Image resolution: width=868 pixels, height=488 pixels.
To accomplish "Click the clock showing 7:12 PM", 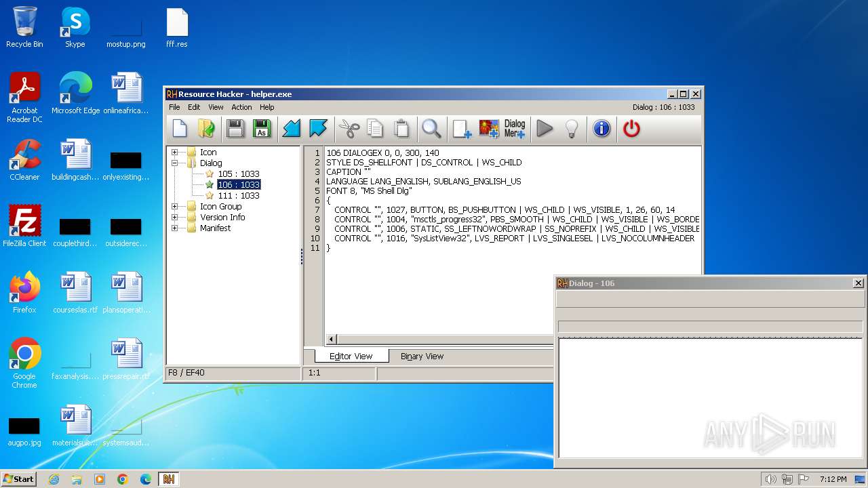I will tap(833, 479).
